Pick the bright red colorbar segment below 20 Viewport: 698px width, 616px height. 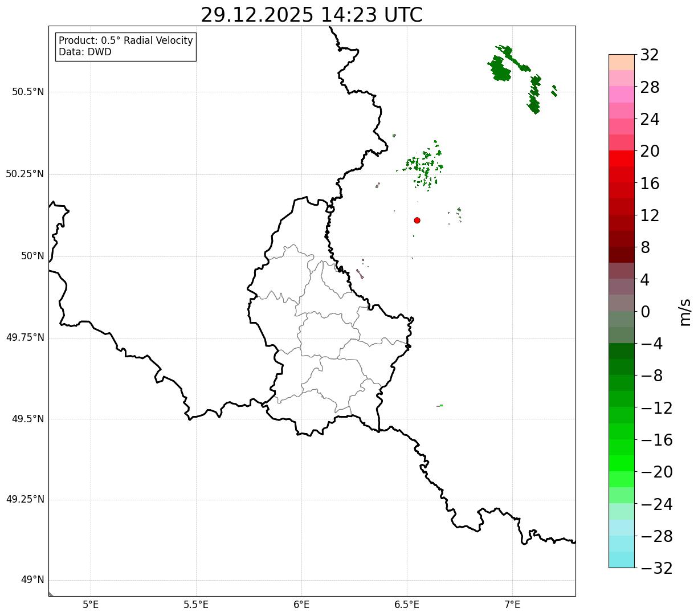pyautogui.click(x=622, y=158)
